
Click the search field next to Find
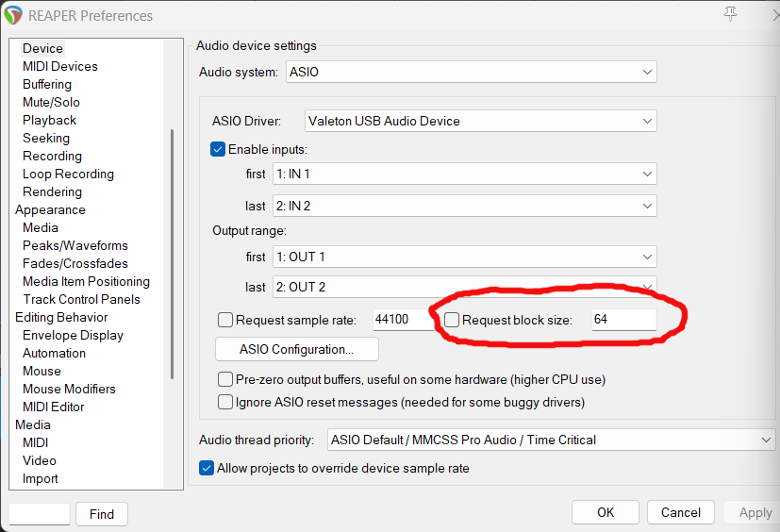(x=40, y=513)
